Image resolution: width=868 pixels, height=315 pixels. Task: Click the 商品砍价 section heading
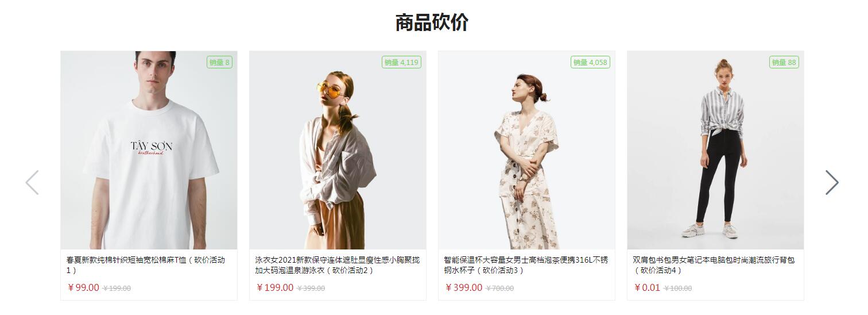tap(432, 22)
